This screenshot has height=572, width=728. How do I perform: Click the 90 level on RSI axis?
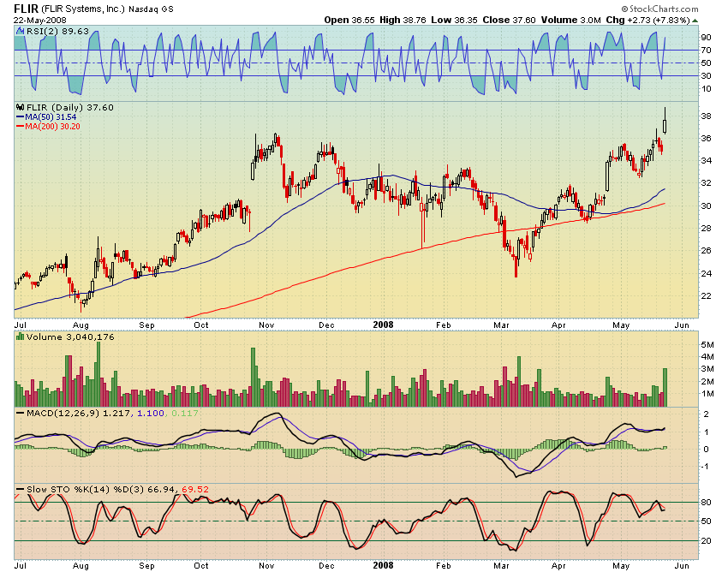click(707, 37)
